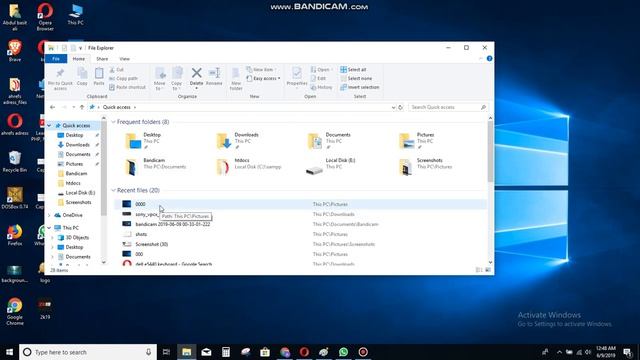Viewport: 640px width, 360px height.
Task: Switch to large icons view button
Action: pos(488,270)
